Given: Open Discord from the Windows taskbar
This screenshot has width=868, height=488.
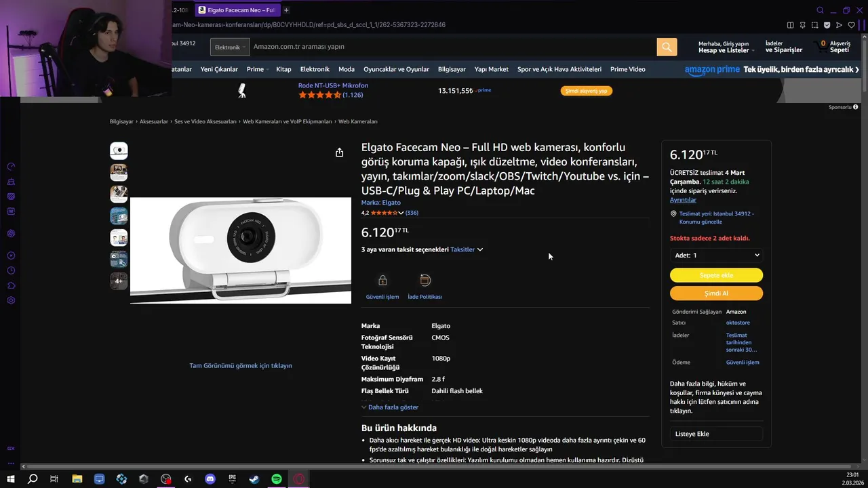Looking at the screenshot, I should pyautogui.click(x=210, y=479).
